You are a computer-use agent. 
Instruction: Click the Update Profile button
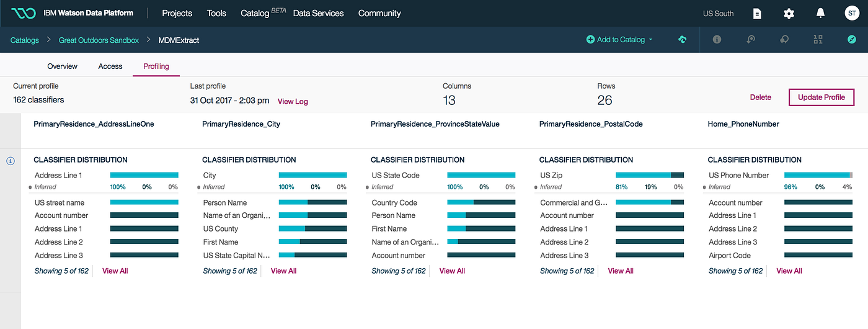pyautogui.click(x=821, y=97)
